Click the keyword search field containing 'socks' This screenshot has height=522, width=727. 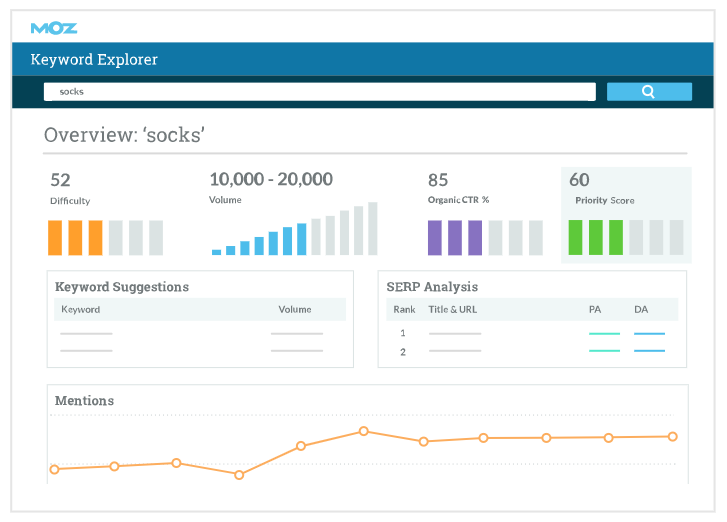[x=319, y=92]
